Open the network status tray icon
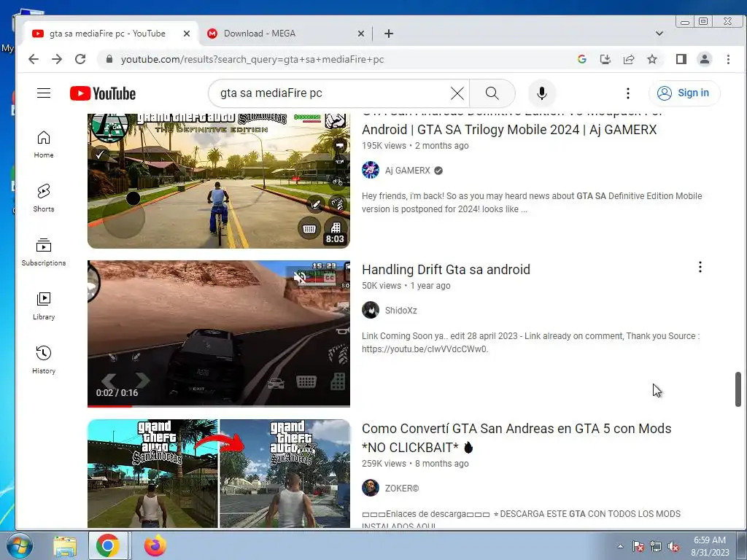The height and width of the screenshot is (560, 747). 656,546
